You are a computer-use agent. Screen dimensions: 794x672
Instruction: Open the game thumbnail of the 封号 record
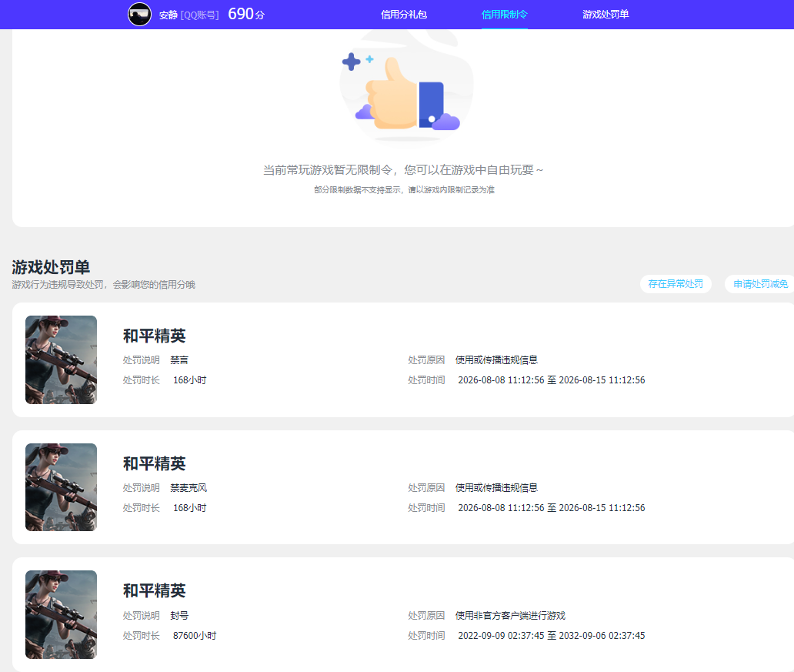tap(62, 615)
